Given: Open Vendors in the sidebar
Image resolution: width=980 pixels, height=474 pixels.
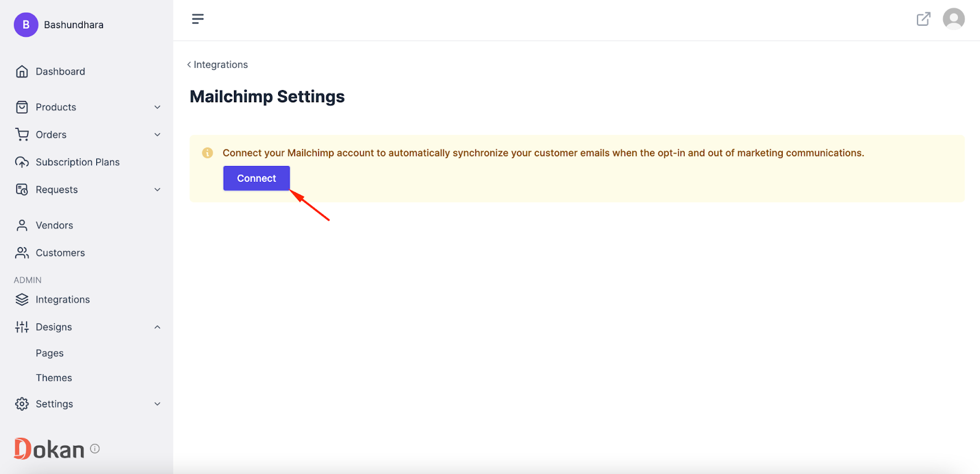Looking at the screenshot, I should pos(54,225).
